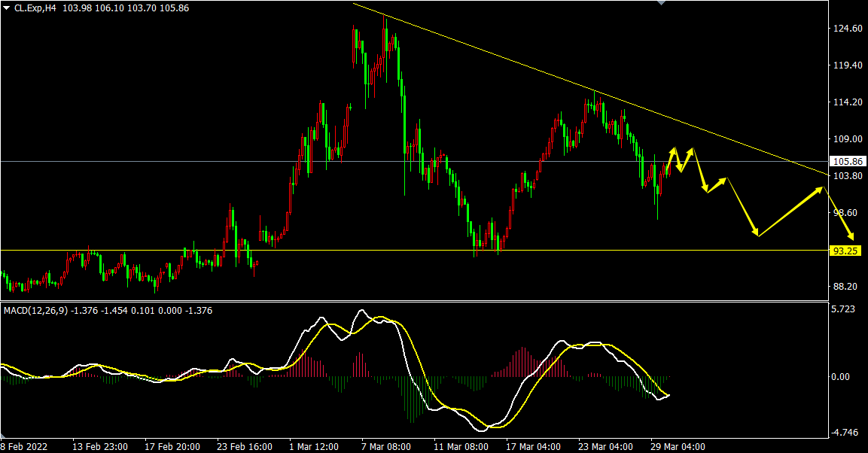Screen dimensions: 868x453
Task: Select the 105.86 current price tag
Action: point(847,162)
